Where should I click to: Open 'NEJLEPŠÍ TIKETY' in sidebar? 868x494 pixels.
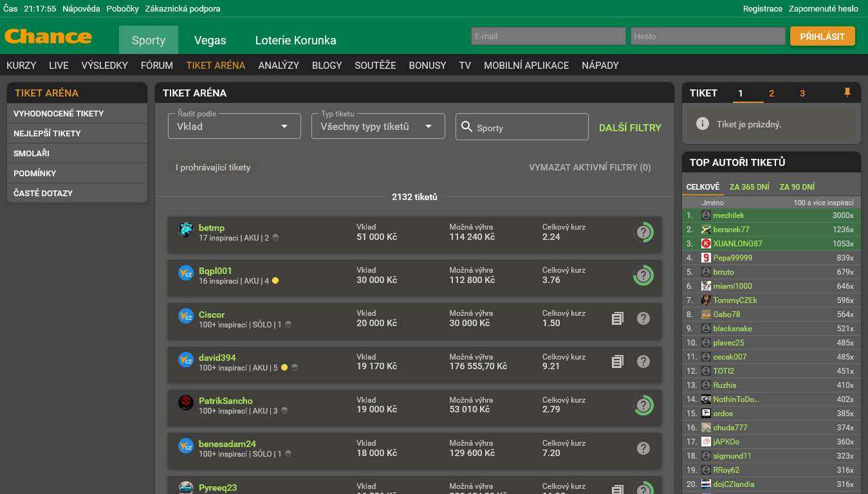pos(77,133)
